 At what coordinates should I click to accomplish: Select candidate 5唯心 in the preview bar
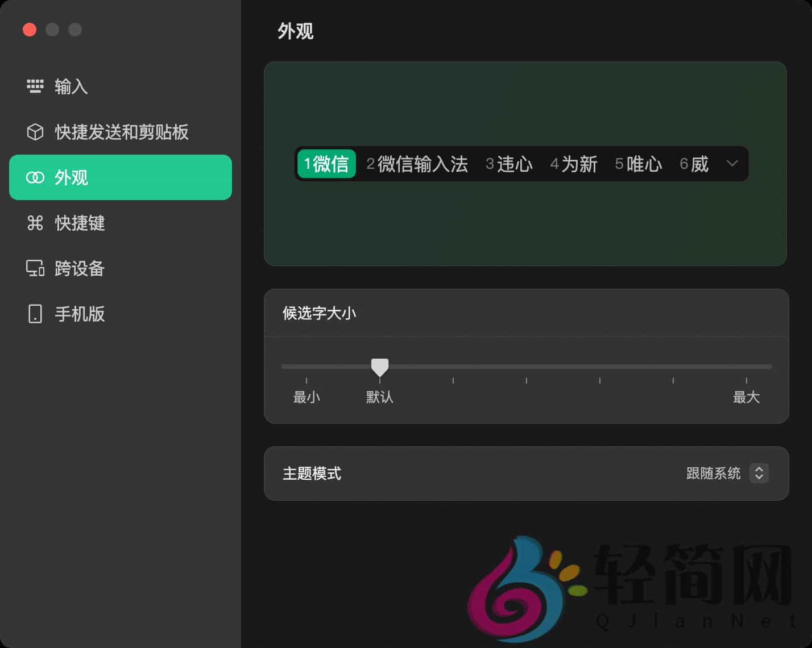tap(638, 164)
